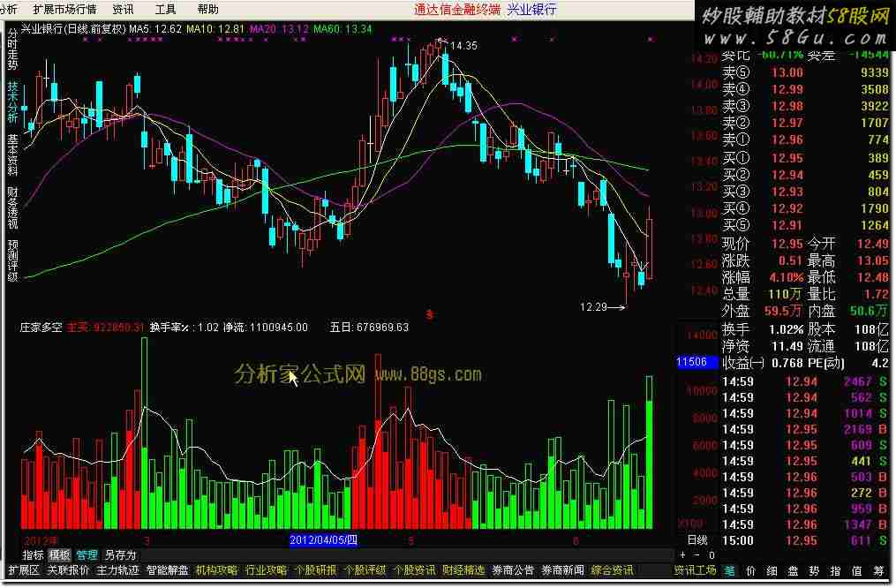
Task: Click the MA10: 12.81 indicator label
Action: tap(215, 28)
